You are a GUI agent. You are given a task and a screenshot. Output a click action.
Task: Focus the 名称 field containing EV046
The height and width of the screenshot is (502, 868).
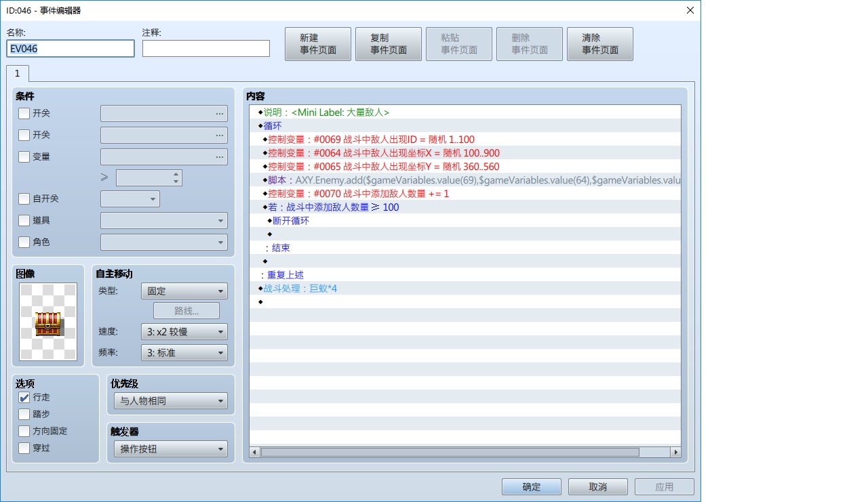click(71, 49)
